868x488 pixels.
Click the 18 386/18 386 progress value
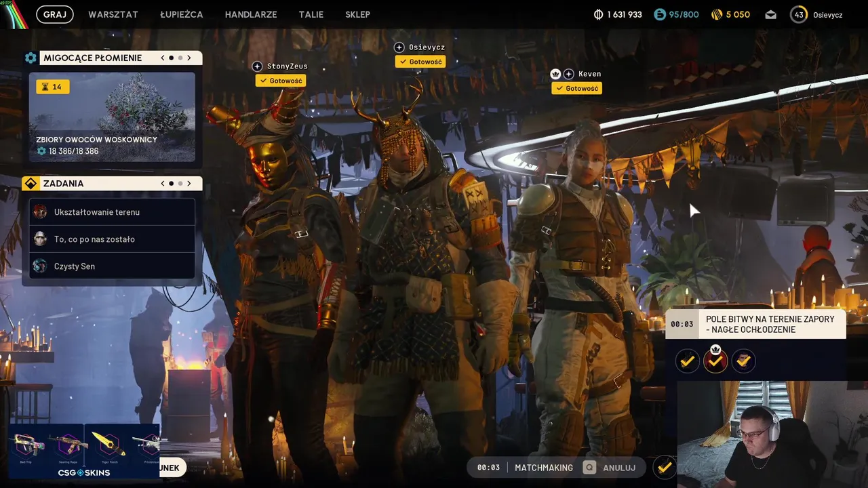pos(73,151)
